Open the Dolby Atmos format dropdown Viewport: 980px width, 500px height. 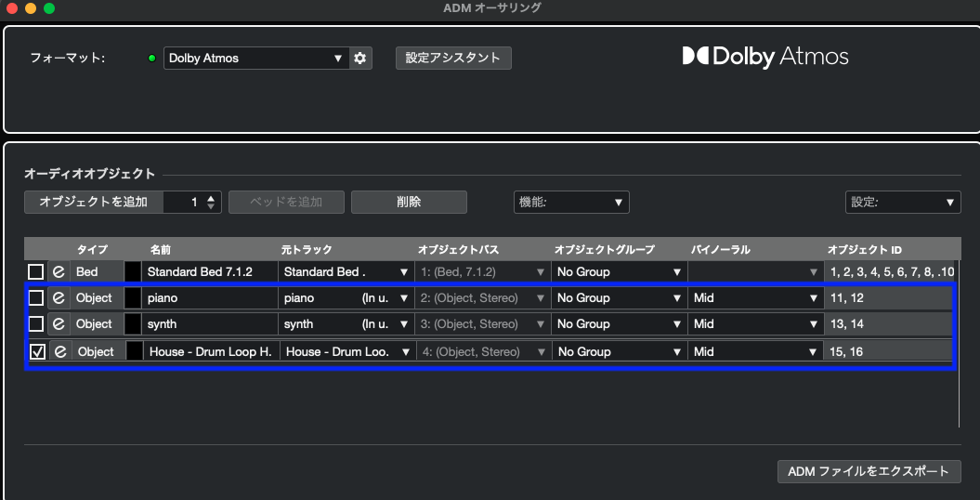(x=256, y=59)
